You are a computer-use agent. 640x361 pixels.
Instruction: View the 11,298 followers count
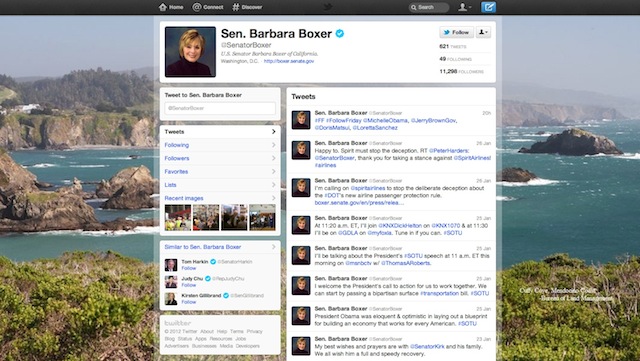[x=461, y=72]
